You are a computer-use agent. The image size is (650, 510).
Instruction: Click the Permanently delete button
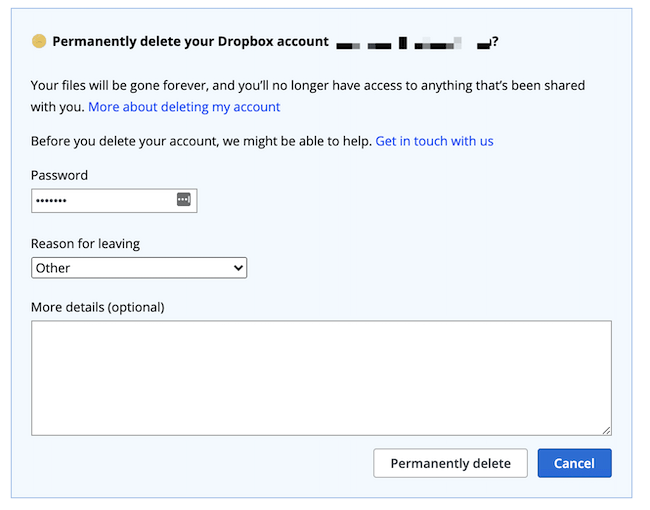click(451, 463)
